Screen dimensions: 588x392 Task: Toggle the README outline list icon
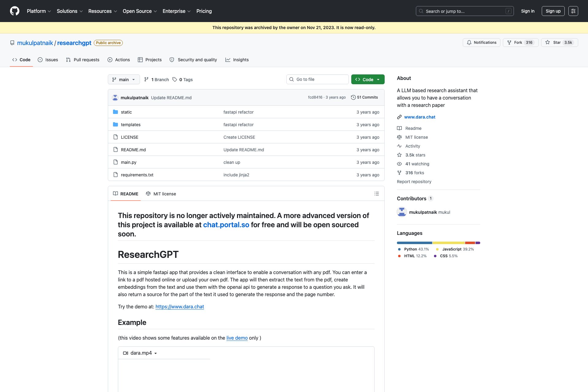376,194
